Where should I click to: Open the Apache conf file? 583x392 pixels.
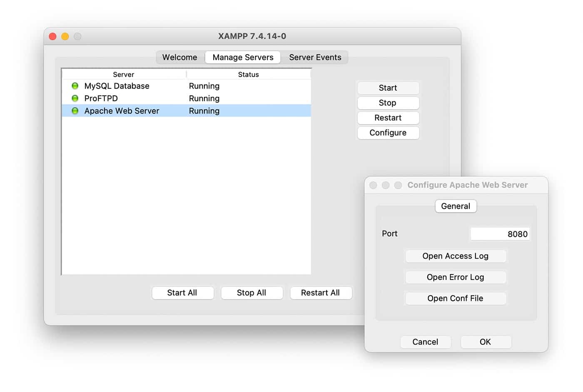[455, 298]
